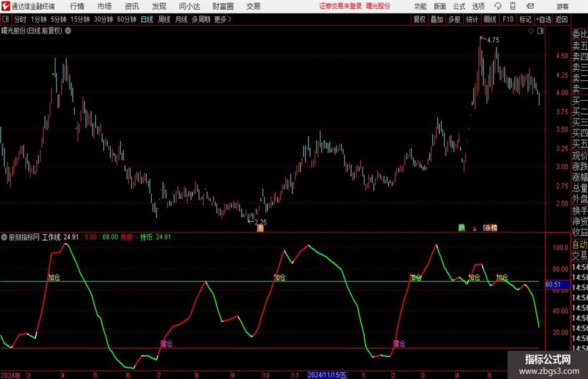Click the 叠加 overlay button
The width and height of the screenshot is (588, 379).
point(437,19)
